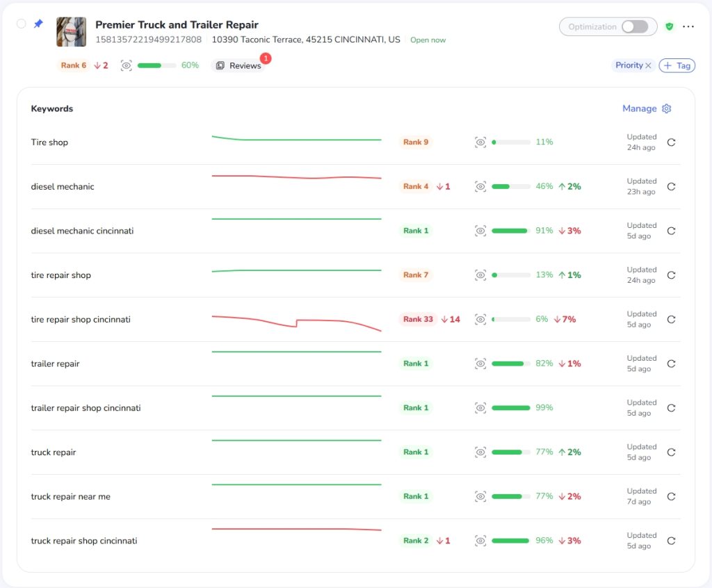Viewport: 712px width, 588px height.
Task: Open the business photo thumbnail
Action: tap(72, 32)
